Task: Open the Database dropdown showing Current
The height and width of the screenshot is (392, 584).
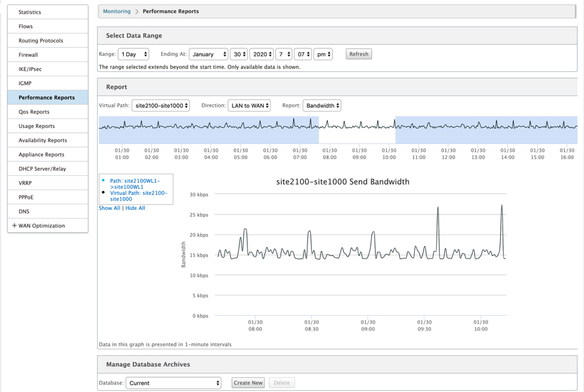Action: tap(174, 383)
